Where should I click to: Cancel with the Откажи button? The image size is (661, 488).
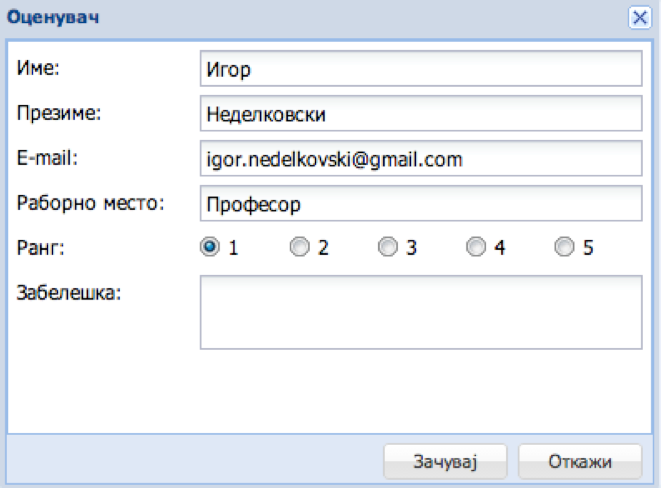[580, 461]
